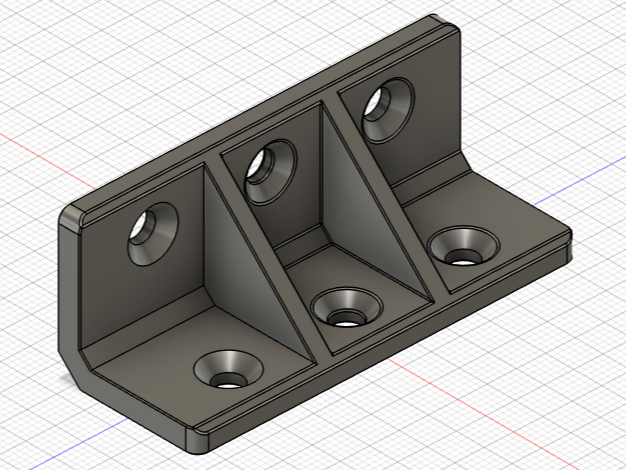This screenshot has width=627, height=470.
Task: Select the rounded front corner of the base plate
Action: pos(197,440)
